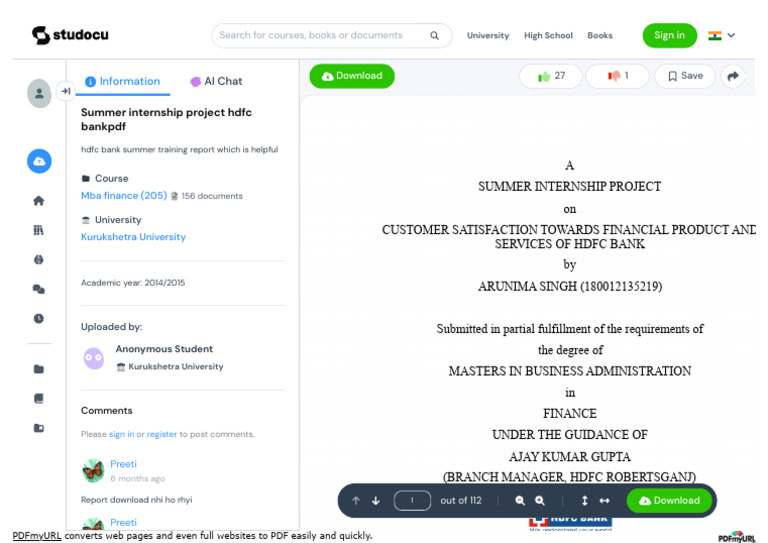The width and height of the screenshot is (768, 543).
Task: Click Download in bottom viewer toolbar
Action: (670, 500)
